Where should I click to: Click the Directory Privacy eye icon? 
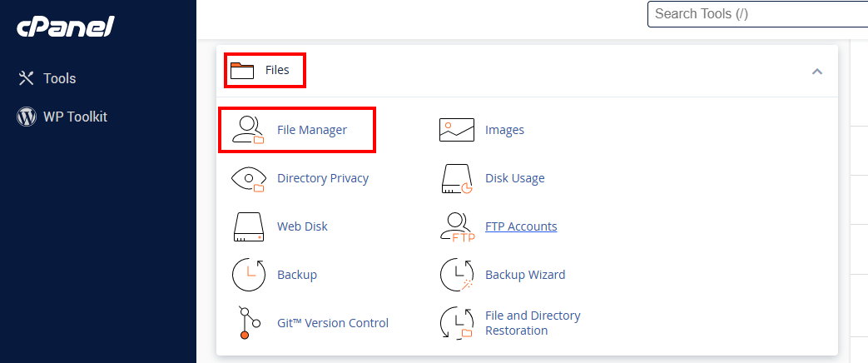click(248, 179)
